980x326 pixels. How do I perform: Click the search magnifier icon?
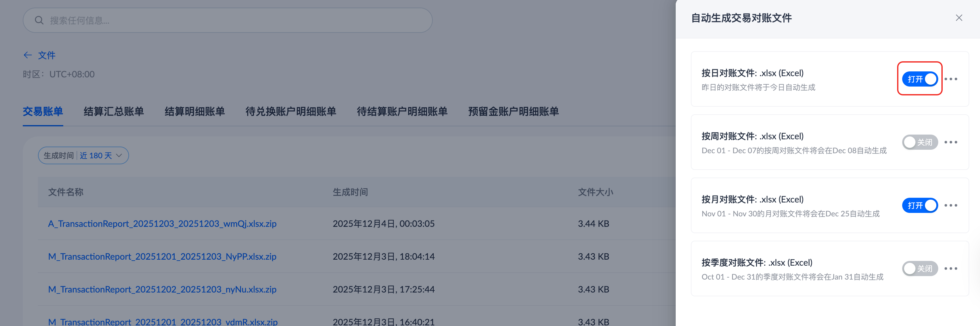click(39, 20)
